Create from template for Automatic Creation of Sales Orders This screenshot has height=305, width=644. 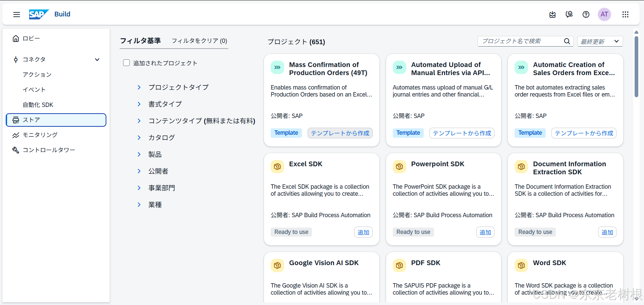point(584,133)
